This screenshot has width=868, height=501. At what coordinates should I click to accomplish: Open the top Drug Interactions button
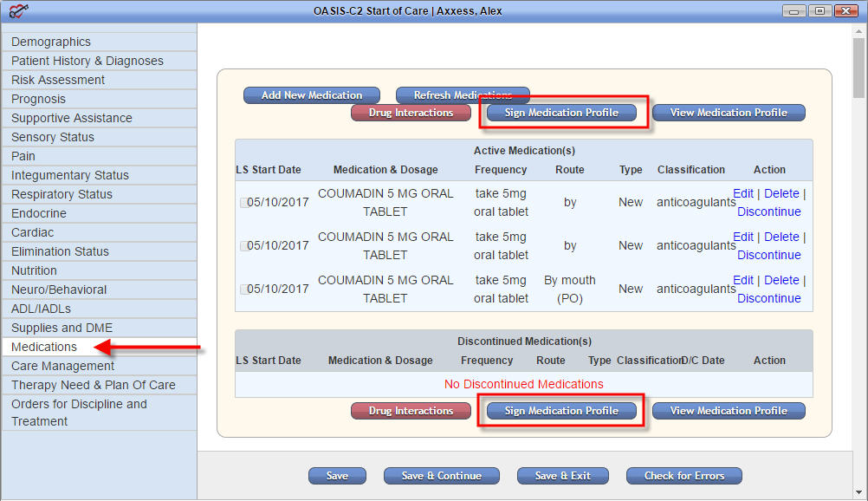(411, 113)
